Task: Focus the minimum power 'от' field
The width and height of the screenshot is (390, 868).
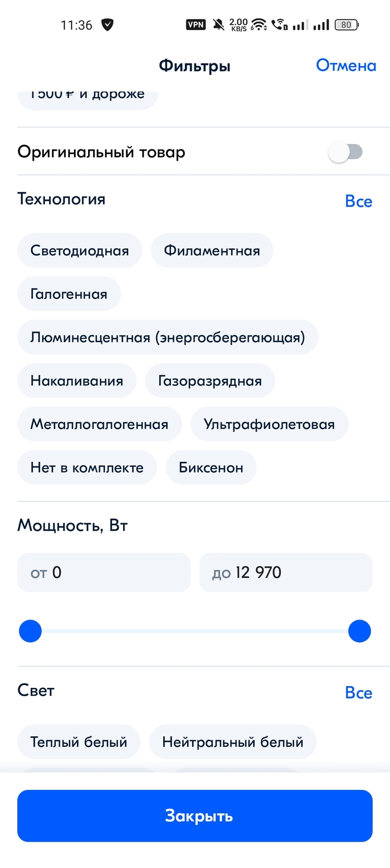Action: coord(104,572)
